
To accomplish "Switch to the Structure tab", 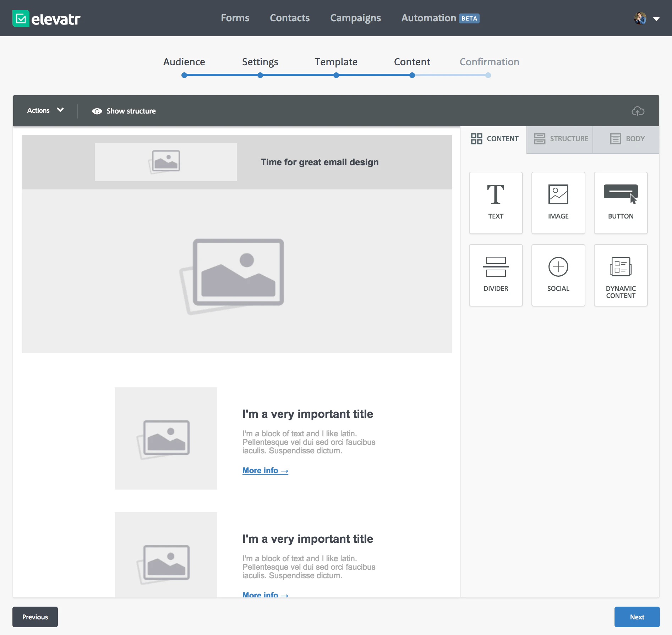I will 559,139.
